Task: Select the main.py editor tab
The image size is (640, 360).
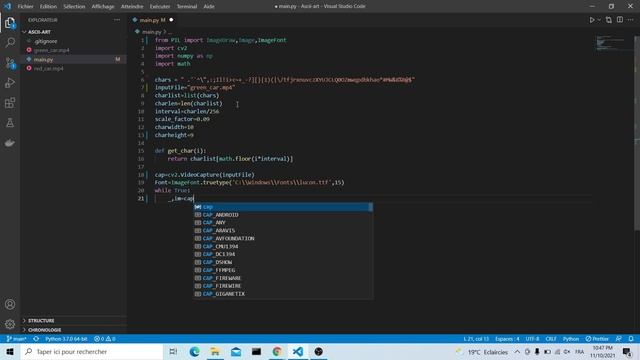Action: point(153,20)
